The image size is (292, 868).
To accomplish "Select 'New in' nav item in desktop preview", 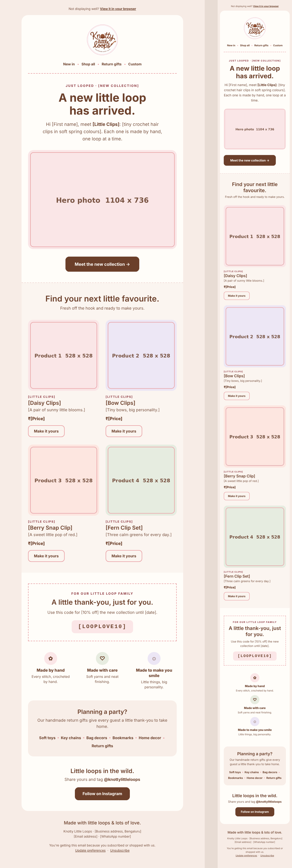I will pos(69,64).
